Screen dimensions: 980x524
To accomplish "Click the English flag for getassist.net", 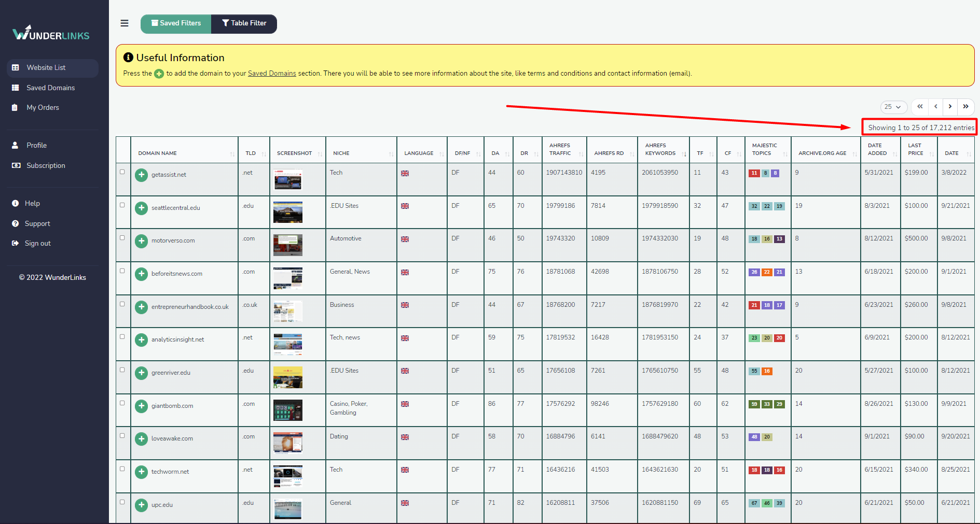I will click(x=405, y=174).
